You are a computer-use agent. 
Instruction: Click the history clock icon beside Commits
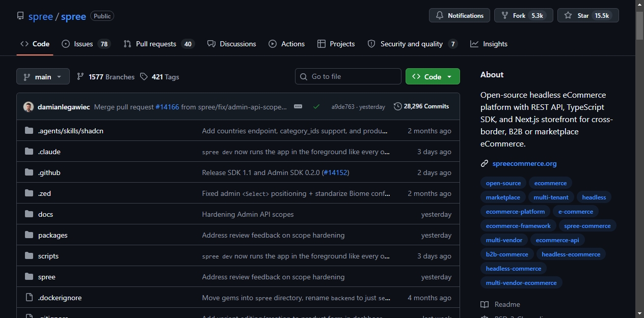[x=397, y=106]
